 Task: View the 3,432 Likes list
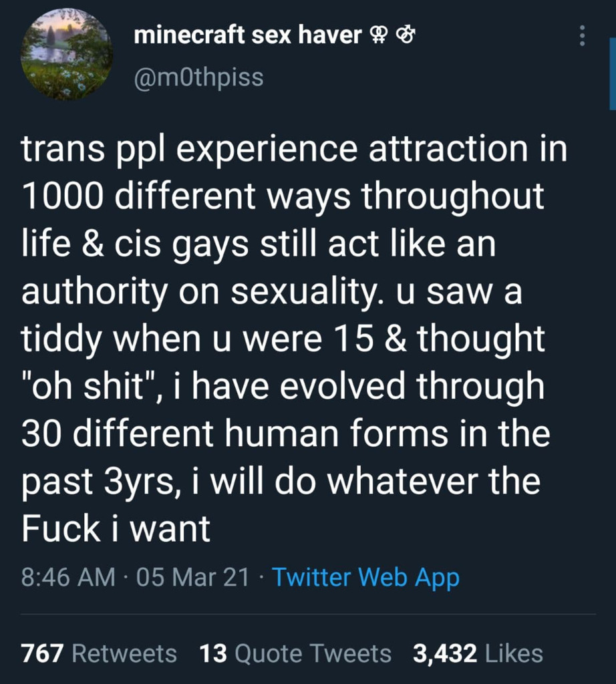478,653
